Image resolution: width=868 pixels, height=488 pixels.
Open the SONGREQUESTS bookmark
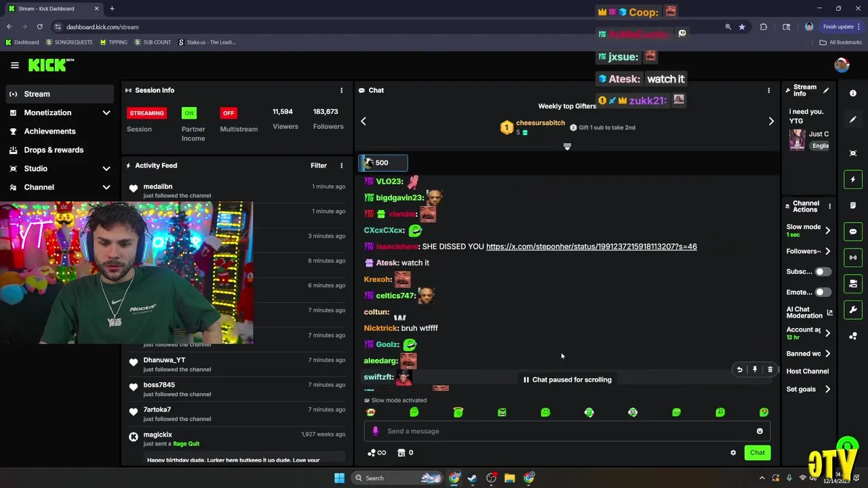pos(69,42)
